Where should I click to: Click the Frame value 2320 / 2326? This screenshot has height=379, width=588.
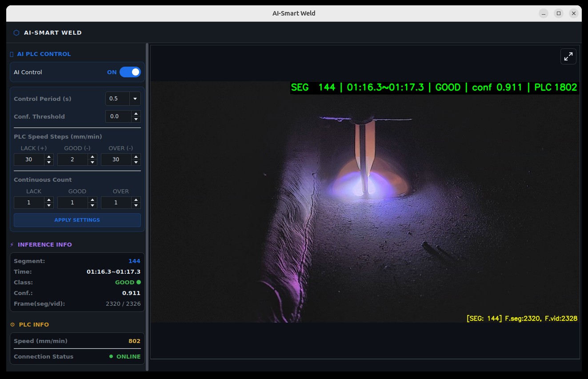(123, 303)
